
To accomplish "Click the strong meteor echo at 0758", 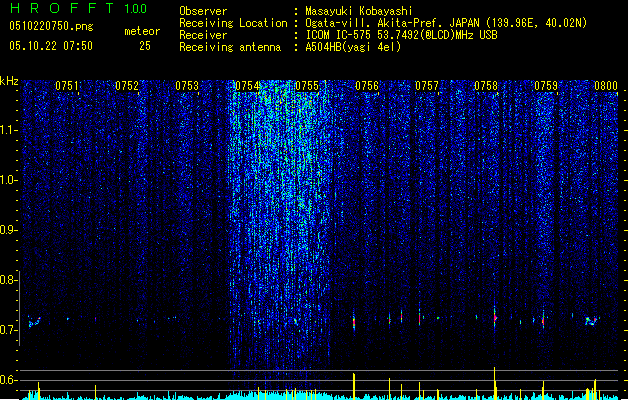I will tap(495, 318).
